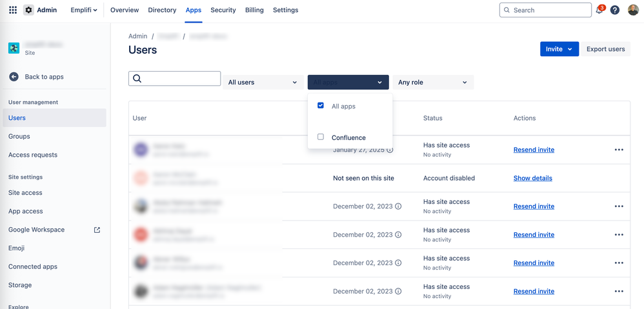The width and height of the screenshot is (644, 309).
Task: Open App access in the sidebar
Action: pyautogui.click(x=54, y=211)
